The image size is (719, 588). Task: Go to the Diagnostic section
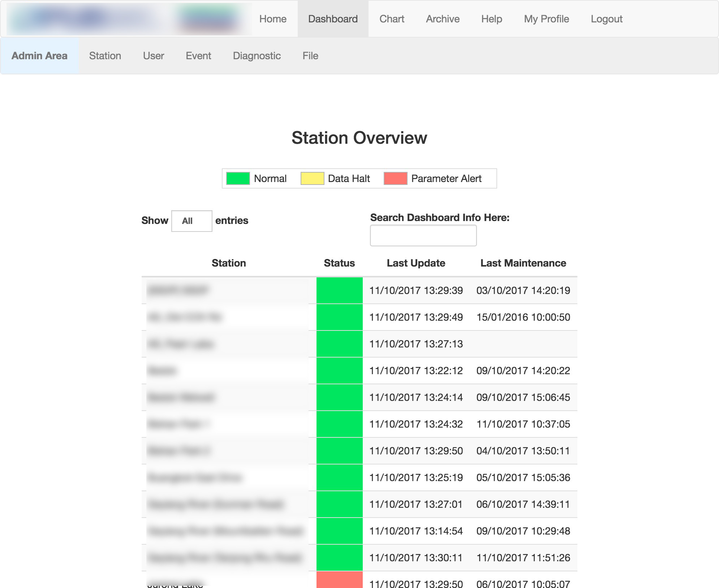pos(257,56)
